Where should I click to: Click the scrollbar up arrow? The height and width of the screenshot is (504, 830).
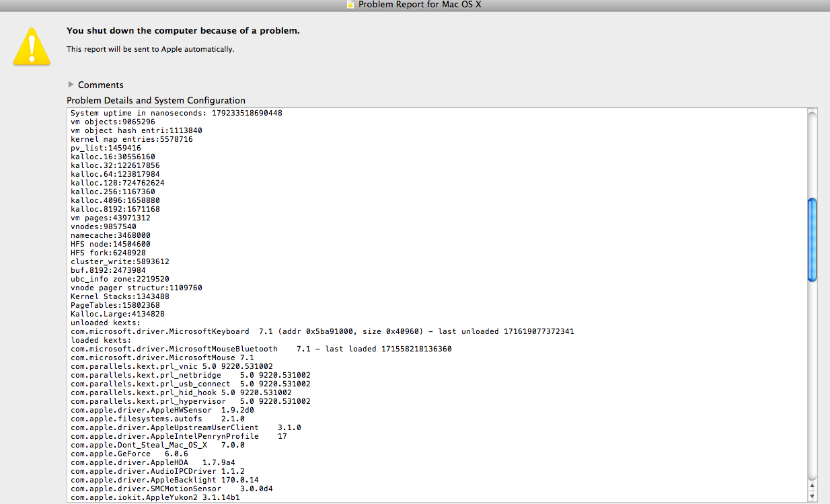click(x=812, y=485)
